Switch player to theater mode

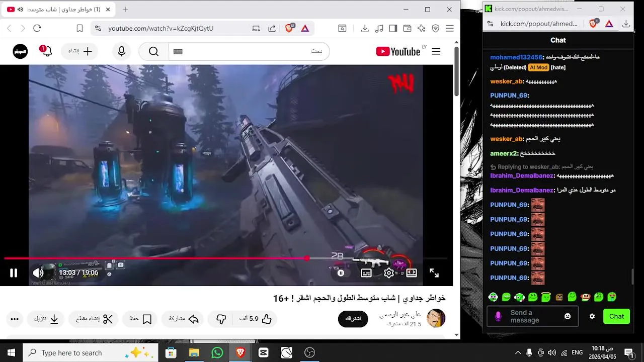point(412,273)
